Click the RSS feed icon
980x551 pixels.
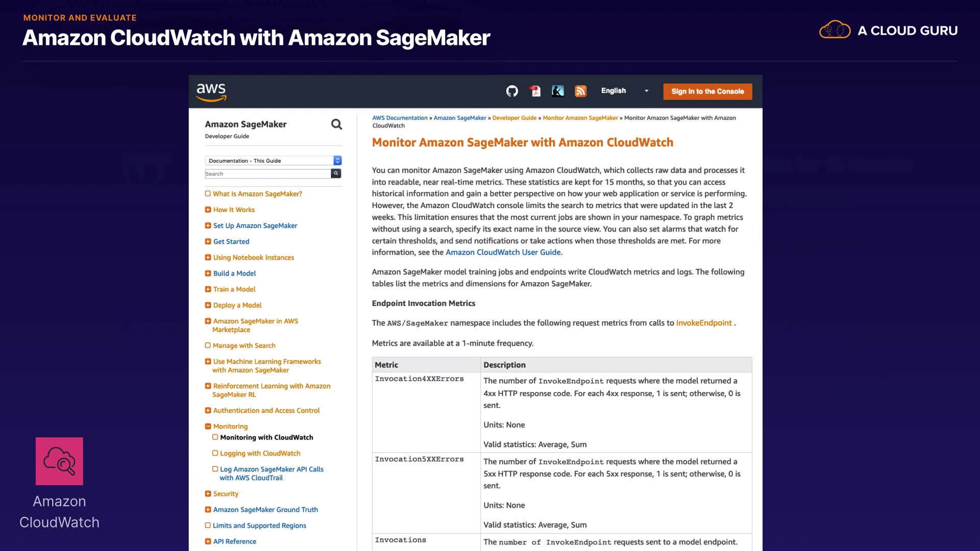(x=580, y=91)
